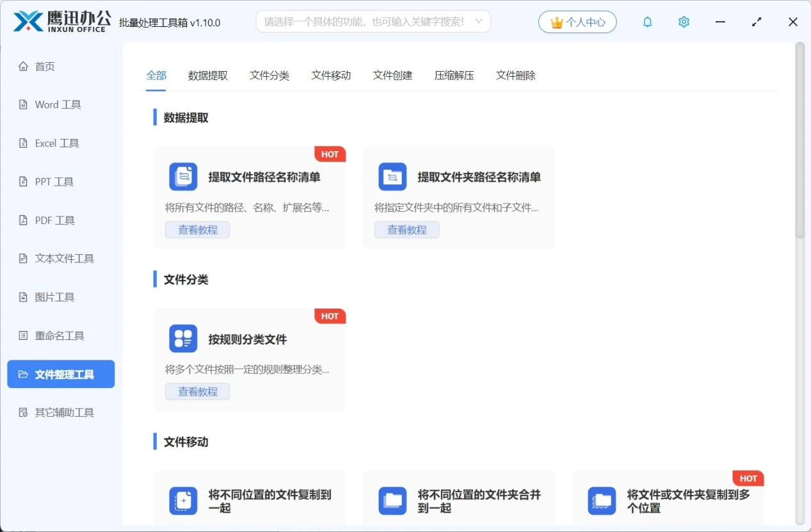
Task: Switch to the 数据提取 tab
Action: coord(208,75)
